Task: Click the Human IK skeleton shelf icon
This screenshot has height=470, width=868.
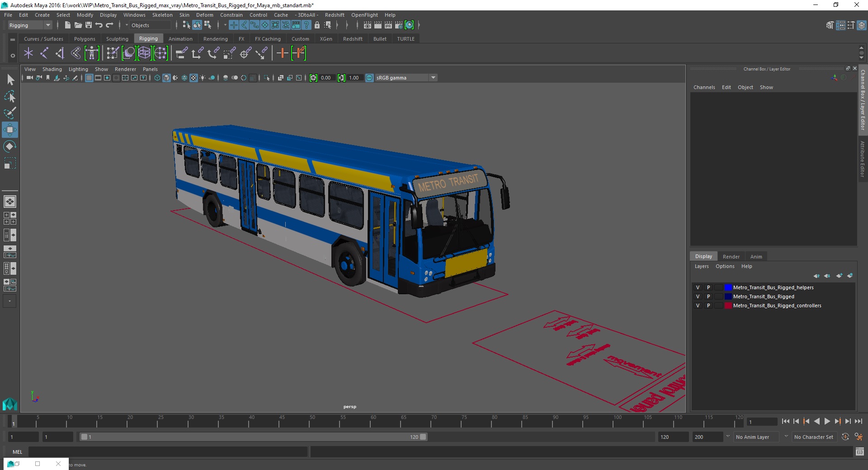Action: (x=92, y=53)
